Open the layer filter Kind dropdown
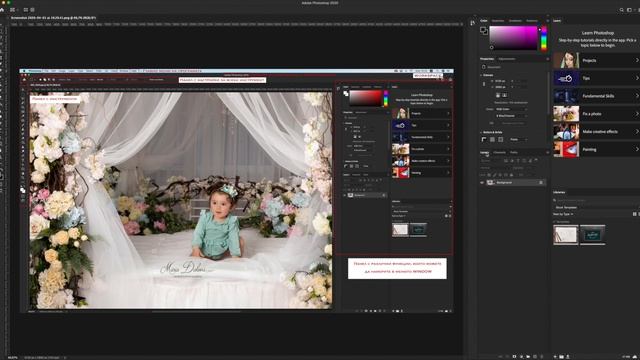The image size is (640, 360). 491,161
